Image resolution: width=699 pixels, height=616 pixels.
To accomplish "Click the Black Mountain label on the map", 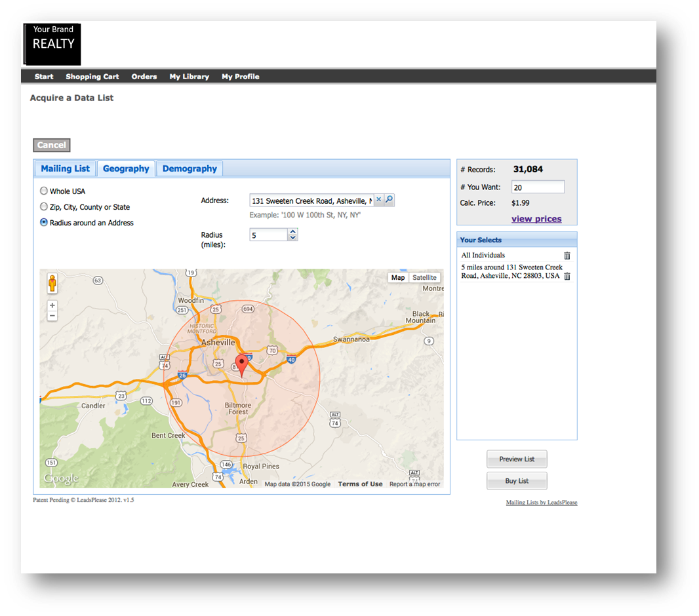I will pyautogui.click(x=420, y=317).
